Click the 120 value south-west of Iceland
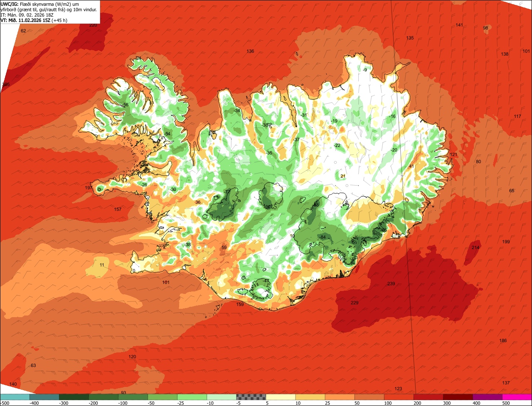 [132, 357]
